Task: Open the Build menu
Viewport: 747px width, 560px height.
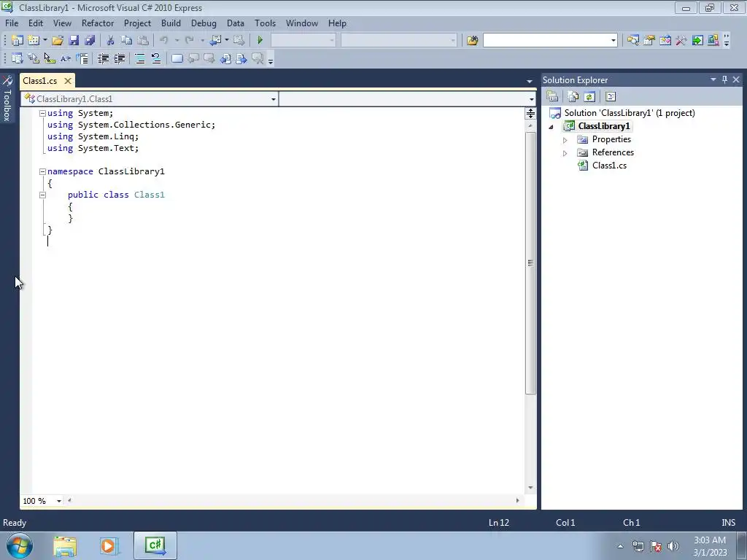Action: (171, 23)
